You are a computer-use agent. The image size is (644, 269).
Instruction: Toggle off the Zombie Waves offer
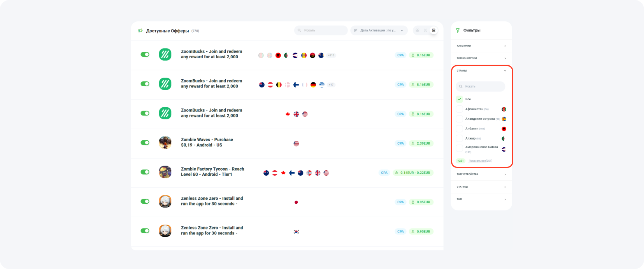145,143
